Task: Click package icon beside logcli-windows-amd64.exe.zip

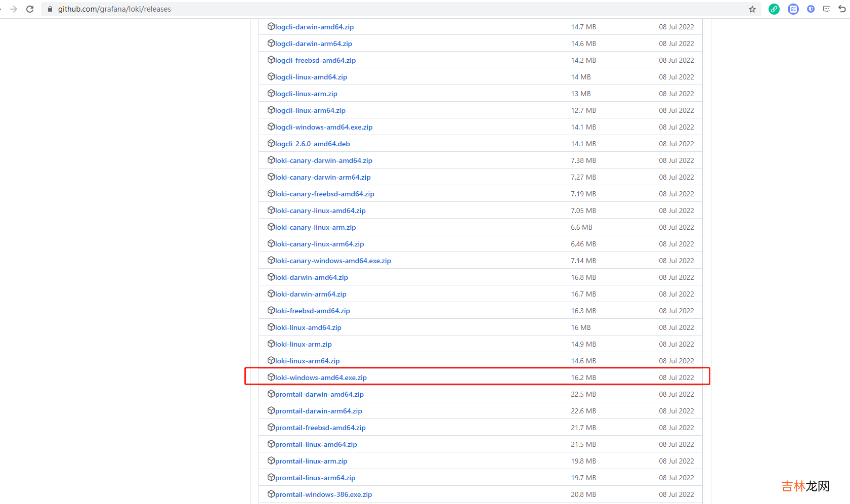Action: point(271,127)
